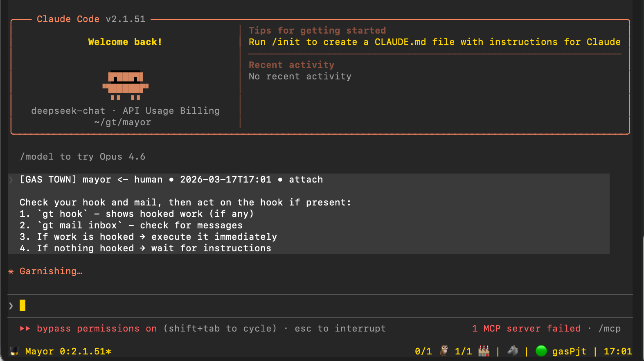The width and height of the screenshot is (644, 361).
Task: Click the /model to try Opus 4.6 hint
Action: pos(83,157)
